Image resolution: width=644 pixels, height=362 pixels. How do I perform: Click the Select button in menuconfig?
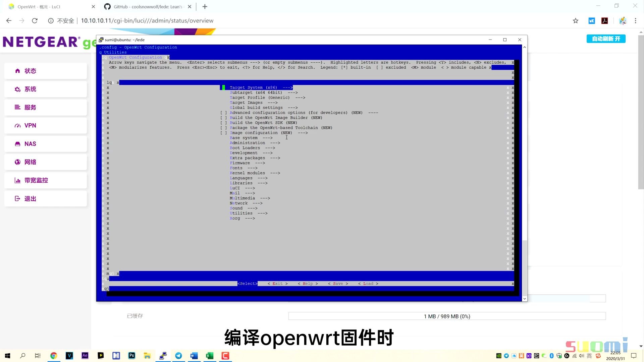(248, 284)
